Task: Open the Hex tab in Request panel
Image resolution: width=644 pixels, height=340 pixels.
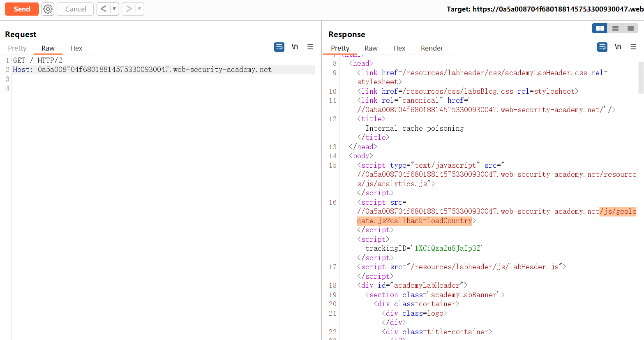Action: (76, 48)
